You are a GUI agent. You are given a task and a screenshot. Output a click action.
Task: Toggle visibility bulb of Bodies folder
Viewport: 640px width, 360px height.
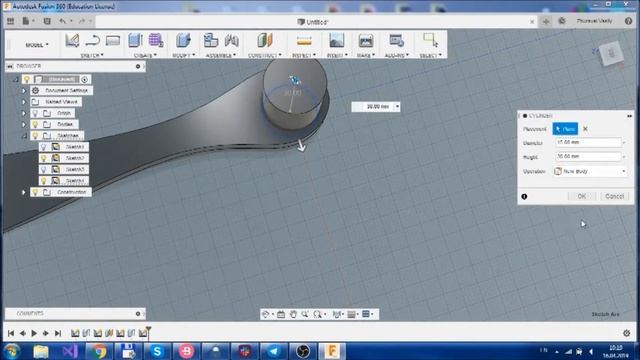coord(35,124)
